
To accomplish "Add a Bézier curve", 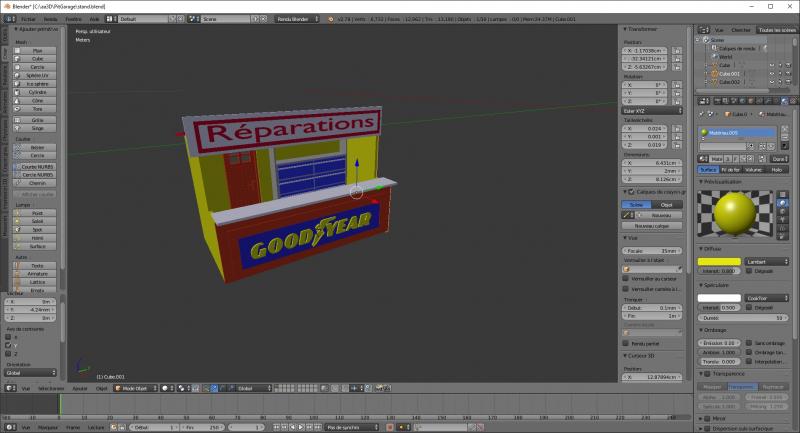I will [37, 147].
